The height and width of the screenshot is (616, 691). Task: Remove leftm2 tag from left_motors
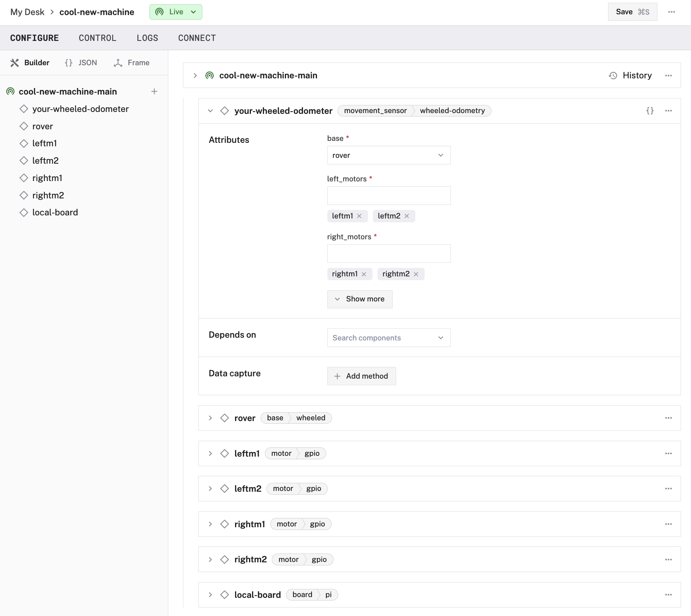(407, 216)
